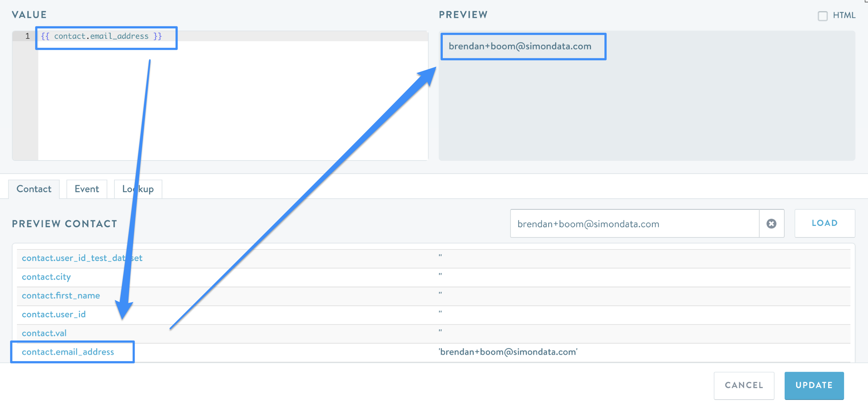Click the UPDATE button
The width and height of the screenshot is (868, 408).
point(814,385)
